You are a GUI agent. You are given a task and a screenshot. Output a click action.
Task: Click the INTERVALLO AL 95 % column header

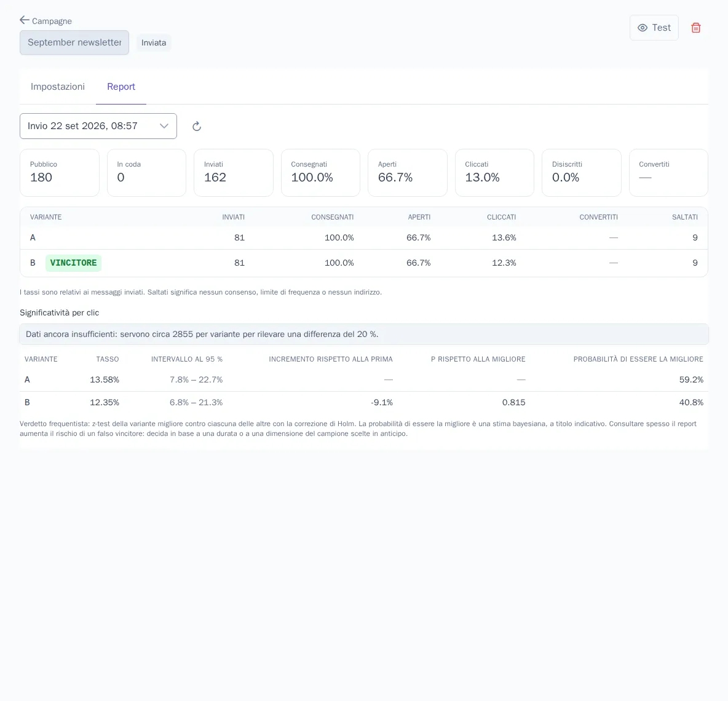pos(187,359)
